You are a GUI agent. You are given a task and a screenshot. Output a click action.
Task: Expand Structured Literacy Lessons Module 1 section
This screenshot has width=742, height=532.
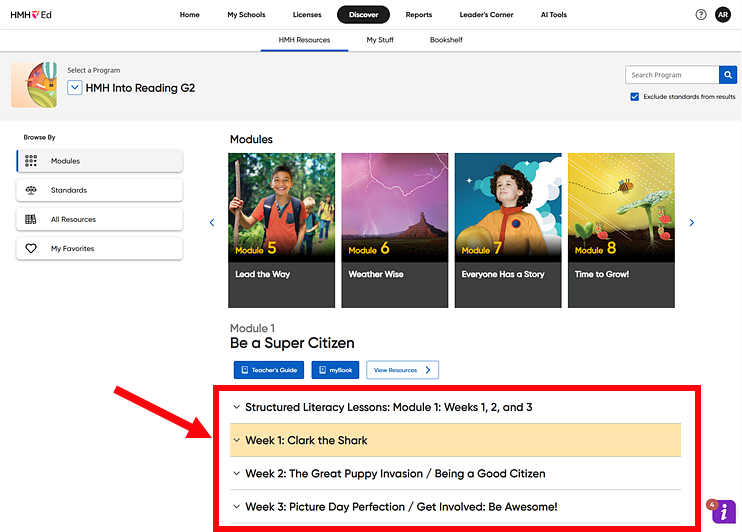click(455, 407)
